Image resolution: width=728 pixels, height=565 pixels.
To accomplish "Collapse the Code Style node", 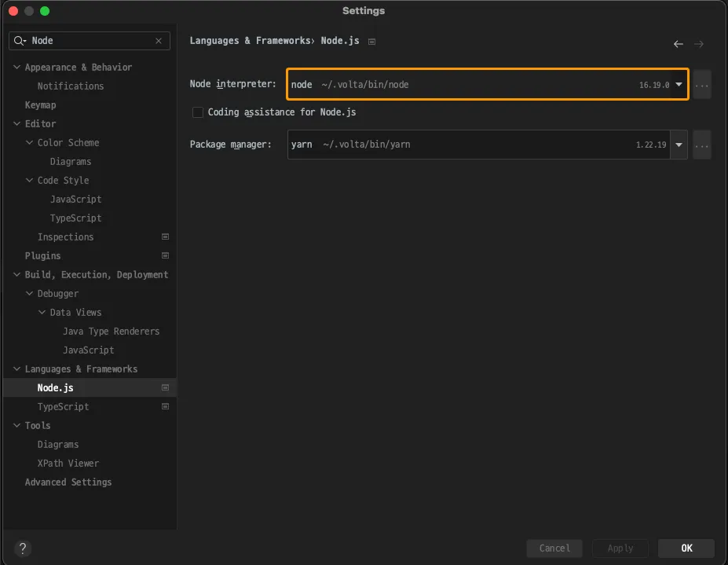I will click(29, 180).
